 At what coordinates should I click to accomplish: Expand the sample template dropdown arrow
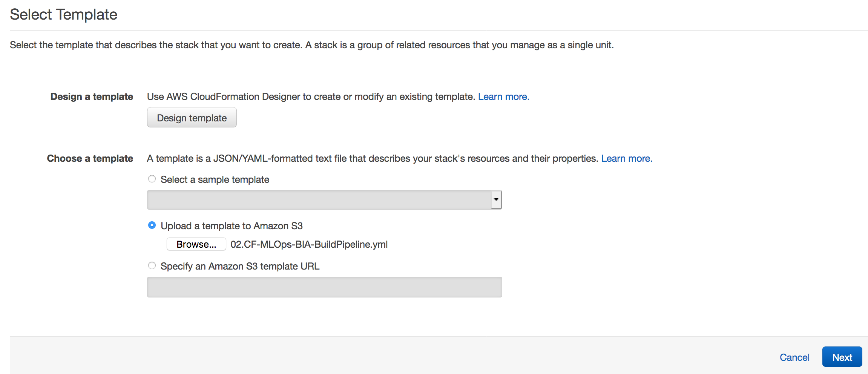pos(496,200)
